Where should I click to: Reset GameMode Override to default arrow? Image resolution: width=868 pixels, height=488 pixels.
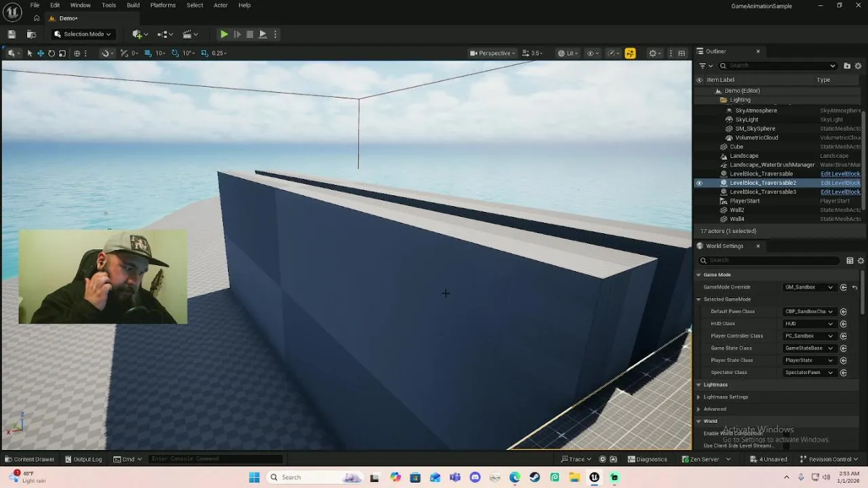(x=854, y=287)
